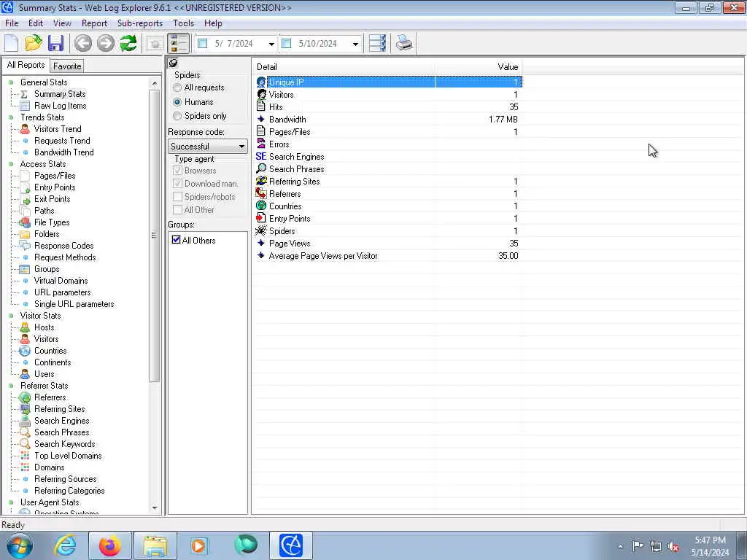
Task: Click the Unique IP row icon
Action: pos(261,82)
